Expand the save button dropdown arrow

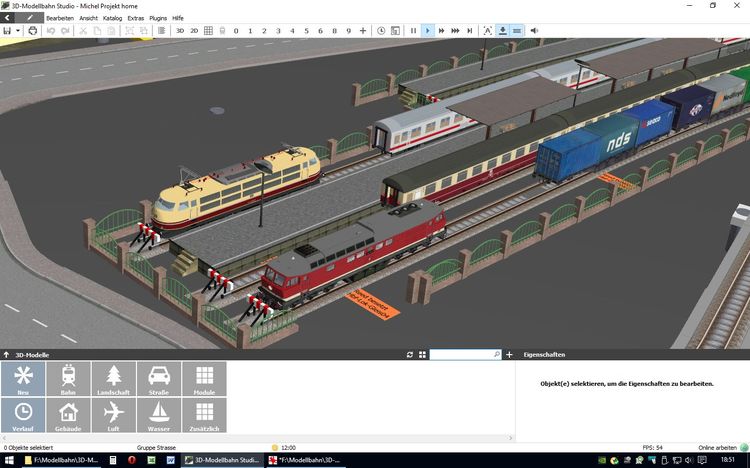tap(18, 31)
